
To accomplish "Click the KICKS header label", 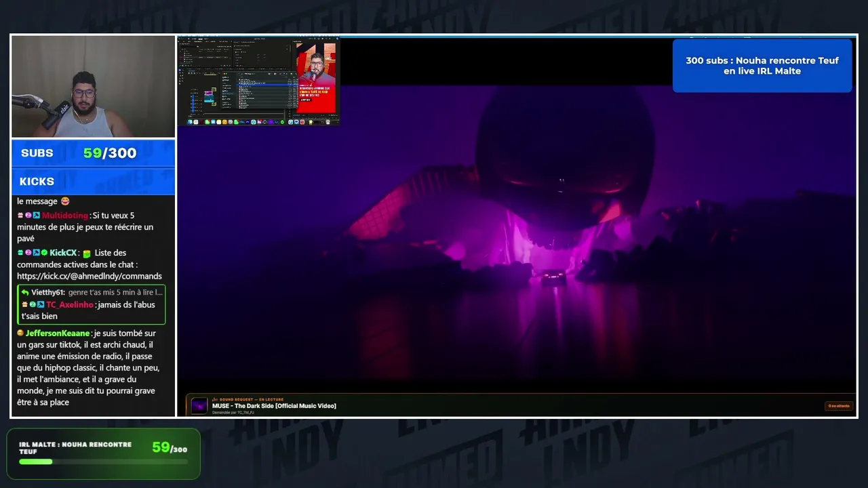I will [x=37, y=182].
